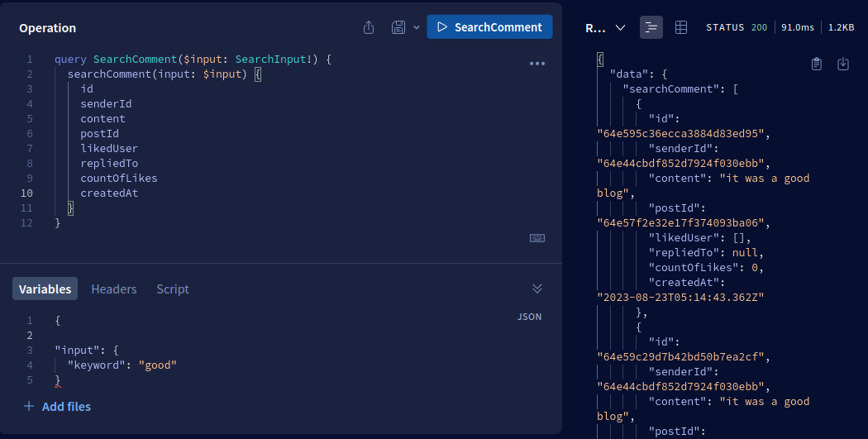Click the repliedTo field in query
868x439 pixels.
click(x=109, y=164)
